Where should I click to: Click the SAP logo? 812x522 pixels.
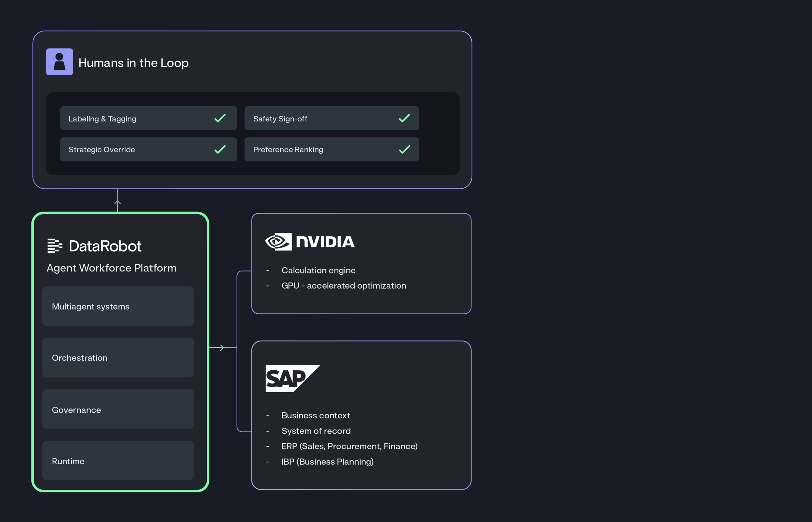[292, 379]
